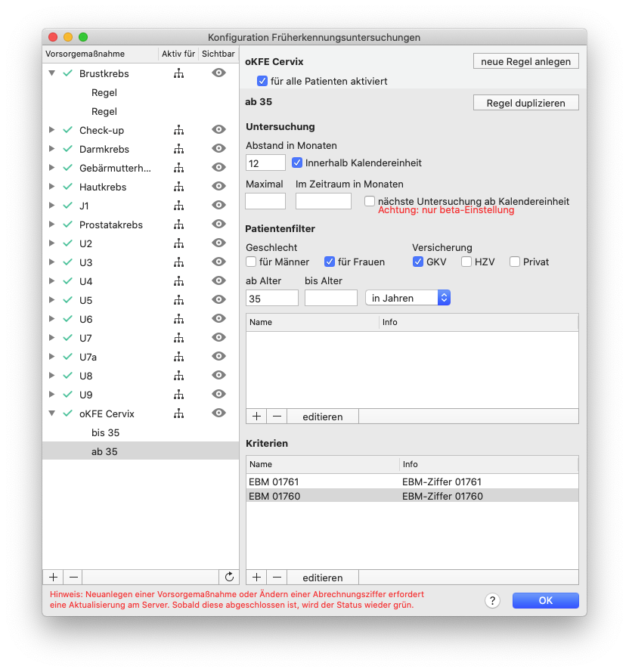Click the hierarchy icon for U3
This screenshot has width=629, height=672.
point(178,262)
